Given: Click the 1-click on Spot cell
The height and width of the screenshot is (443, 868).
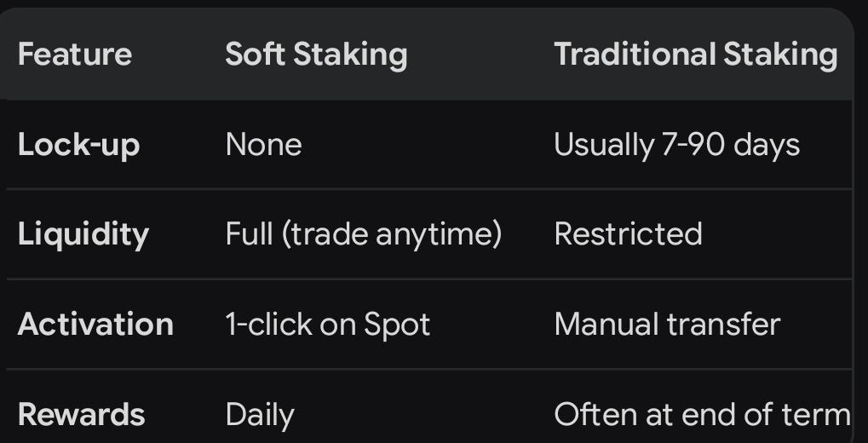Looking at the screenshot, I should click(x=328, y=325).
